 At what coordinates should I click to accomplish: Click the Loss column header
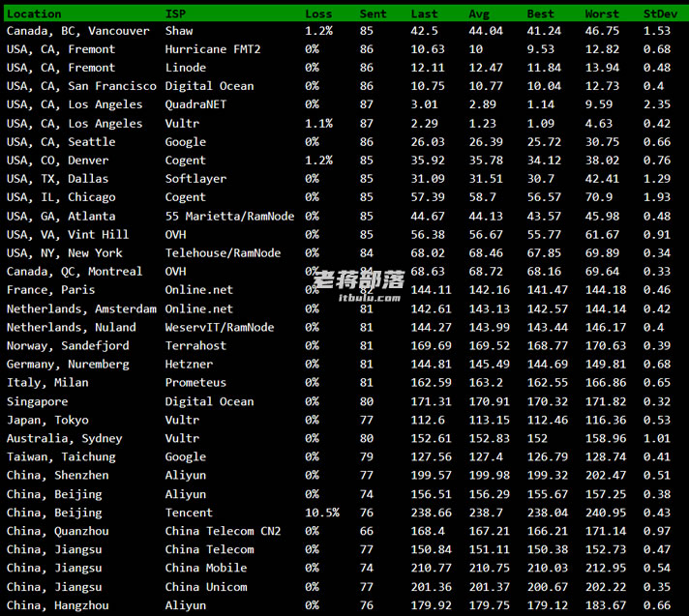[318, 15]
